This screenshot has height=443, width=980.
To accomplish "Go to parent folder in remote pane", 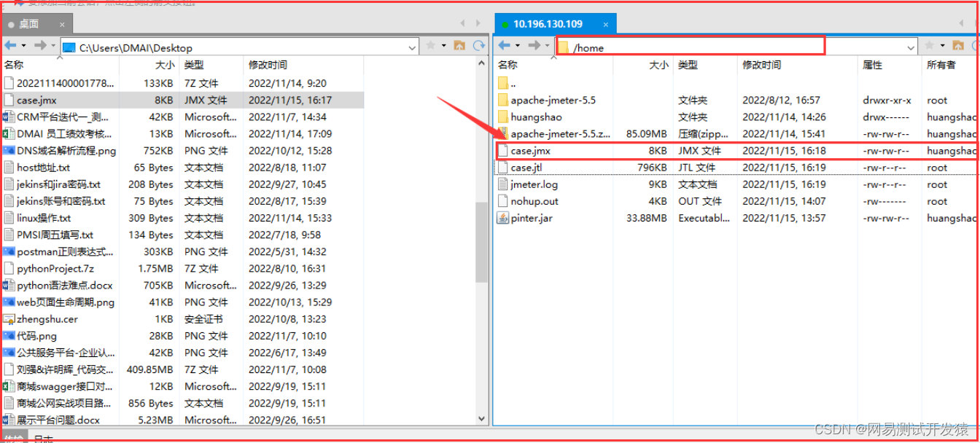I will [958, 46].
